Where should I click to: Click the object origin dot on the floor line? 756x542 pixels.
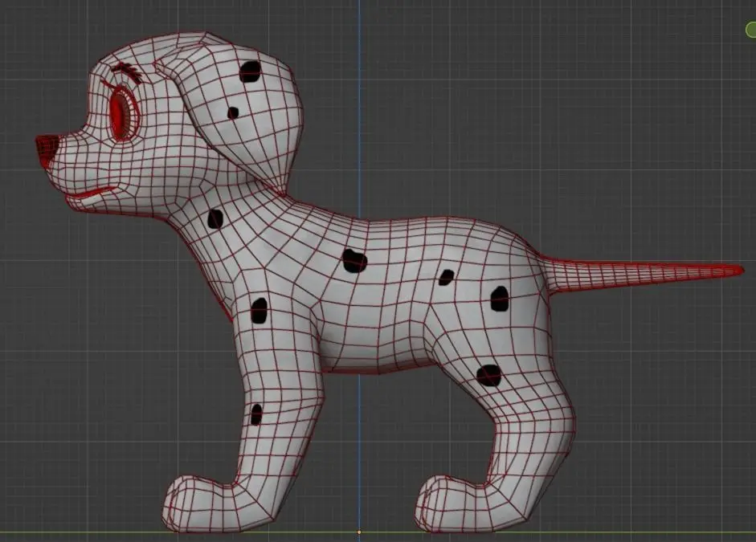click(358, 532)
